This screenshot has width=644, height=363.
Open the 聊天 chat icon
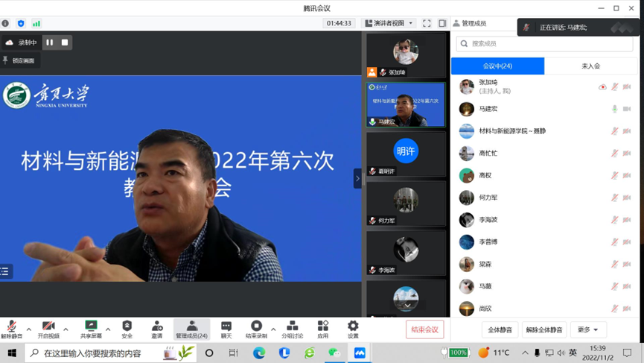point(226,326)
